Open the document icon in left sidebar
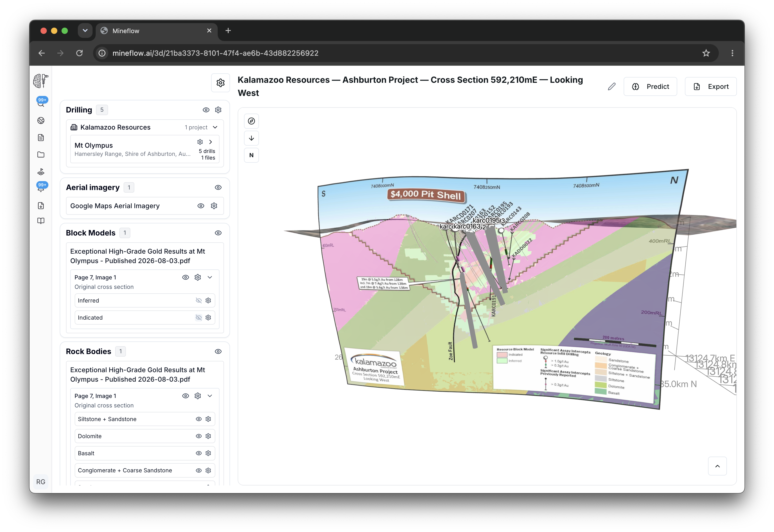 (41, 138)
